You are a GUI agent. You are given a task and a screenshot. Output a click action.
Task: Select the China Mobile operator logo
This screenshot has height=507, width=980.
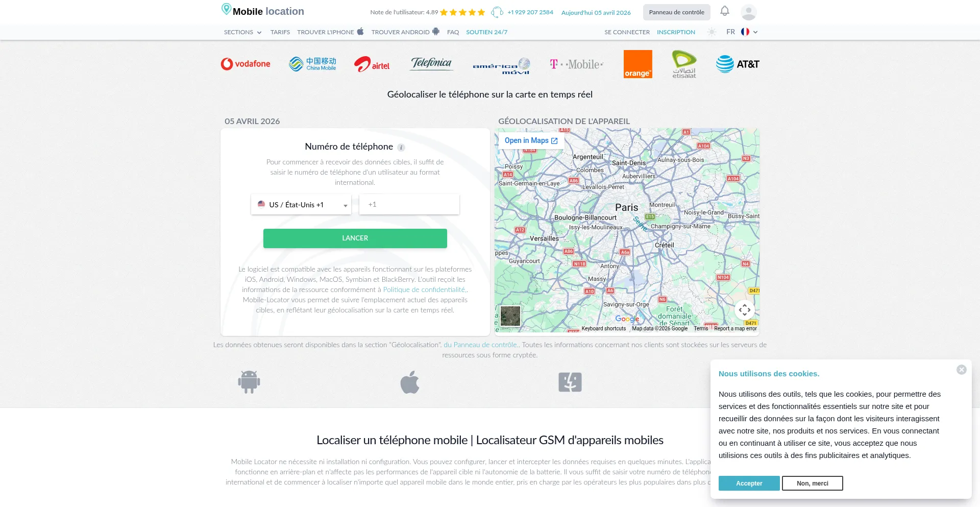tap(312, 64)
